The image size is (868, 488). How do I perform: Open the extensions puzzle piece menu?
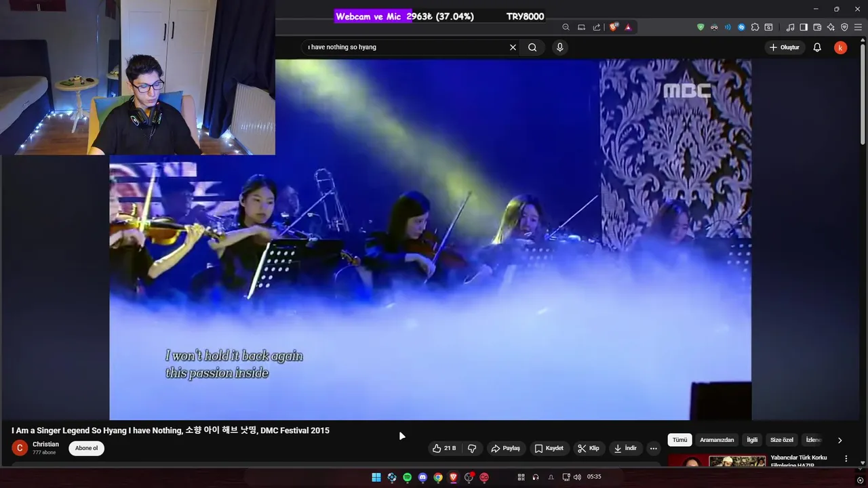pos(755,27)
